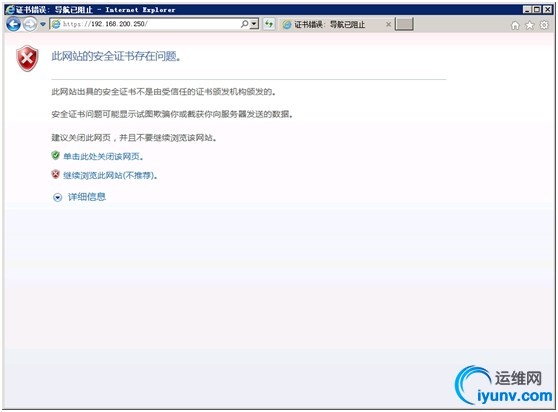Image resolution: width=558 pixels, height=412 pixels.
Task: Open the address bar autocomplete dropdown arrow
Action: [254, 24]
